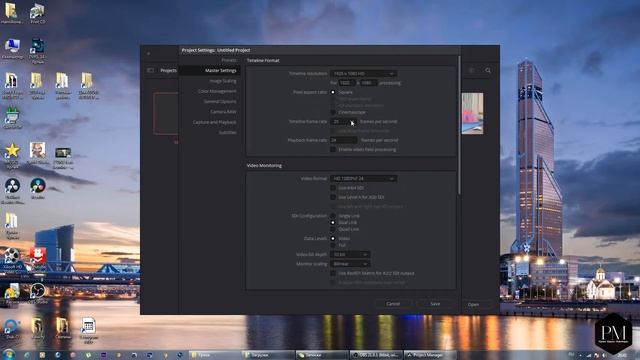The width and height of the screenshot is (640, 360).
Task: Select the project thumbnail with pink image
Action: (472, 113)
